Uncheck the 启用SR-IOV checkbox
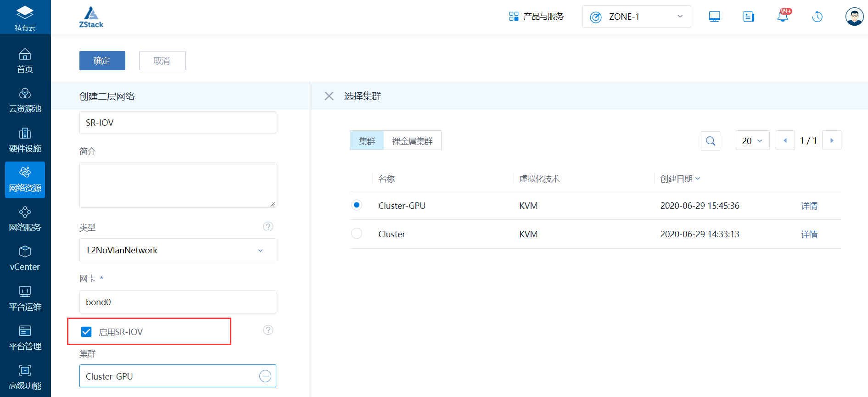 (86, 332)
